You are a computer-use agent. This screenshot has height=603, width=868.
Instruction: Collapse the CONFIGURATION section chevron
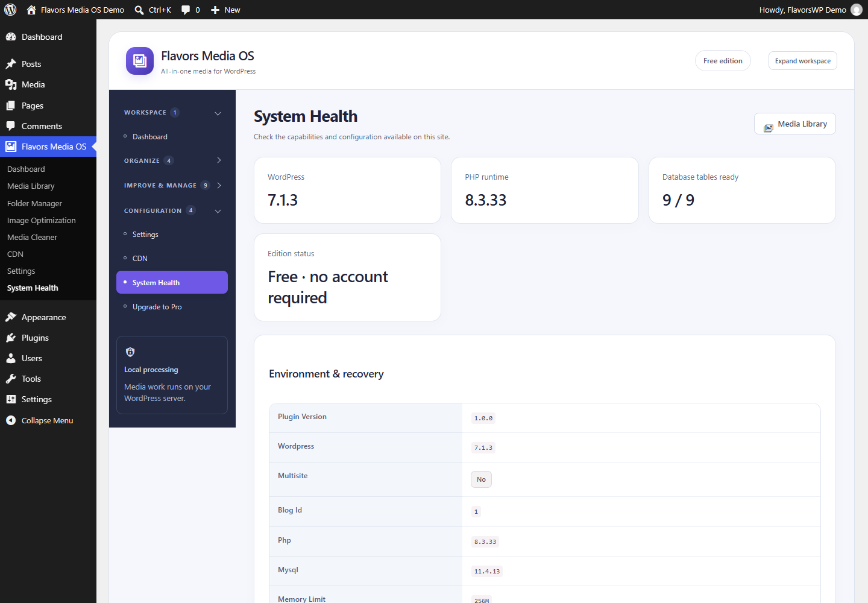[x=218, y=211]
